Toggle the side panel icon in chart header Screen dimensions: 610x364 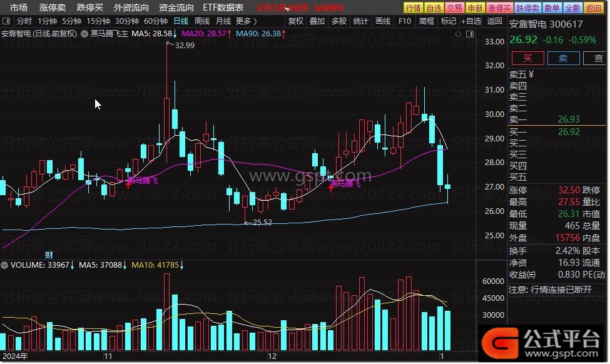pos(470,34)
